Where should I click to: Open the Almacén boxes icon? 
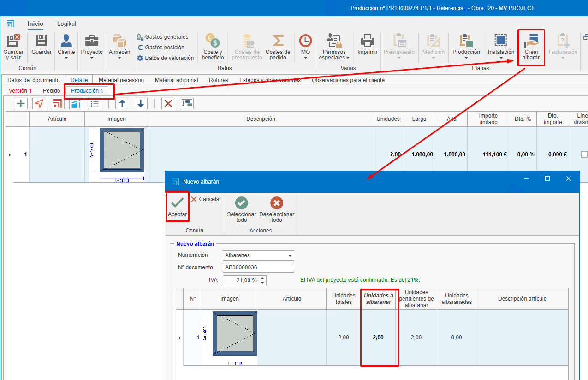tap(119, 41)
